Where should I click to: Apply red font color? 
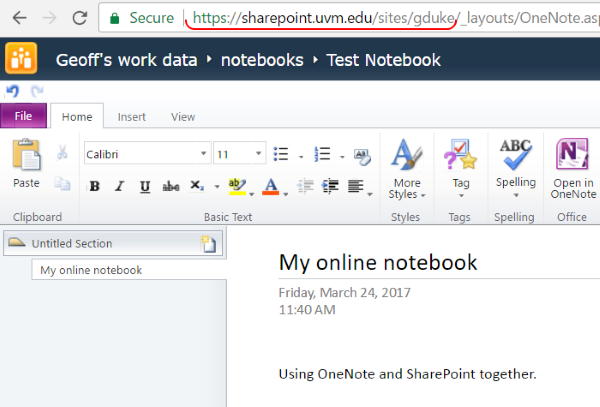tap(271, 186)
